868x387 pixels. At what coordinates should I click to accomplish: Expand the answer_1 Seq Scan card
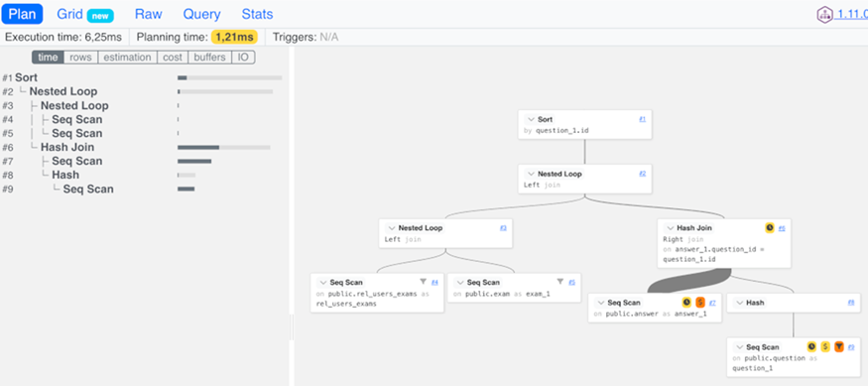coord(600,303)
